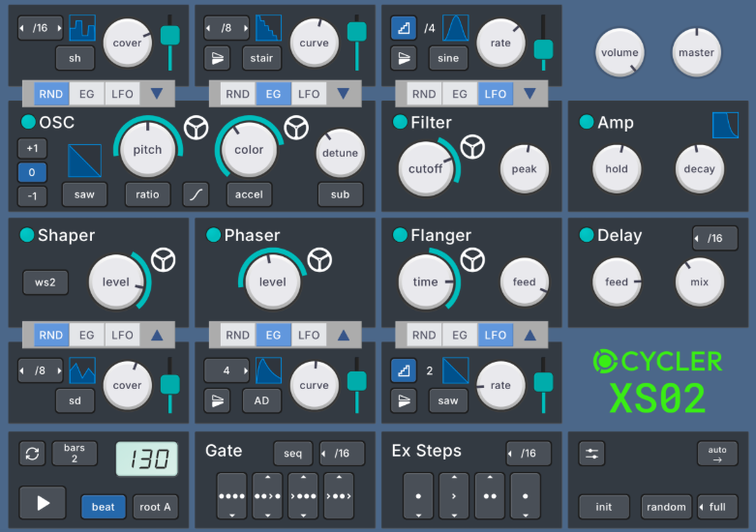The image size is (756, 532).
Task: Click the Amp envelope shape icon
Action: tap(725, 125)
